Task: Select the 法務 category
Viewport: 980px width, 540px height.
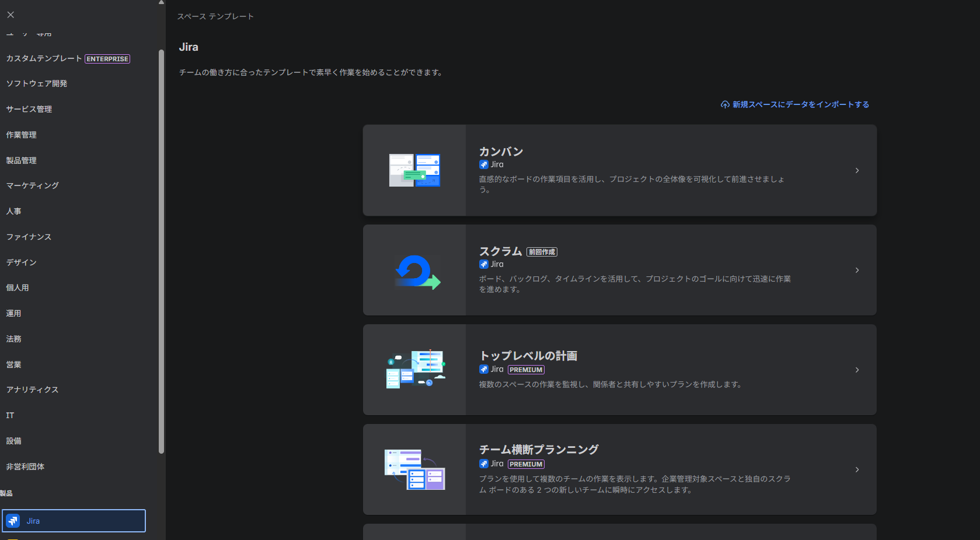Action: pyautogui.click(x=14, y=339)
